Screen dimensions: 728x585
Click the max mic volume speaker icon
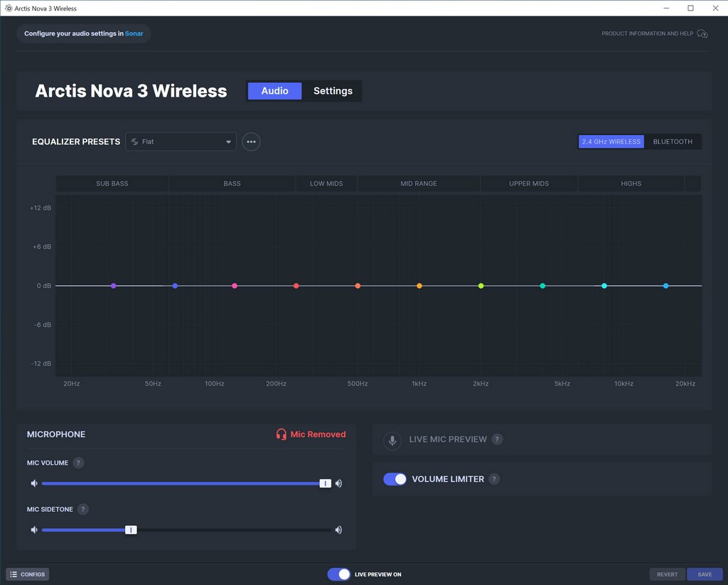338,483
